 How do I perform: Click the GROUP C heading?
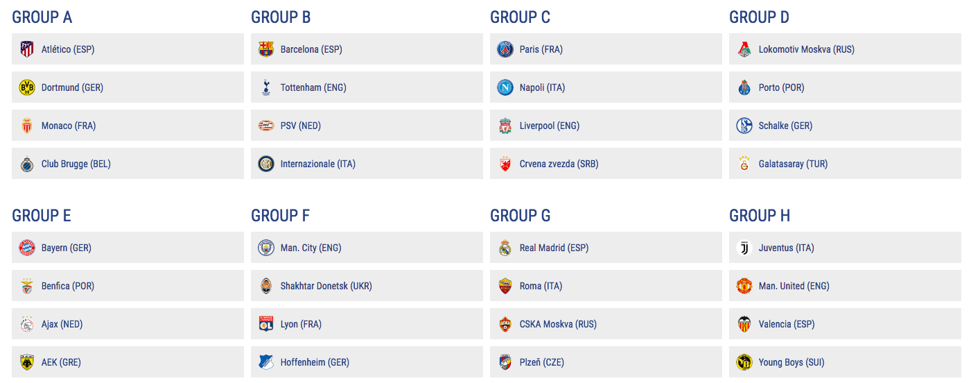point(520,17)
